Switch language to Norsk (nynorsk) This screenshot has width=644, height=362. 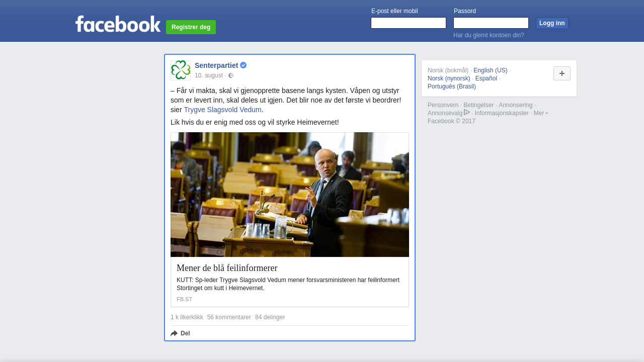pos(449,78)
